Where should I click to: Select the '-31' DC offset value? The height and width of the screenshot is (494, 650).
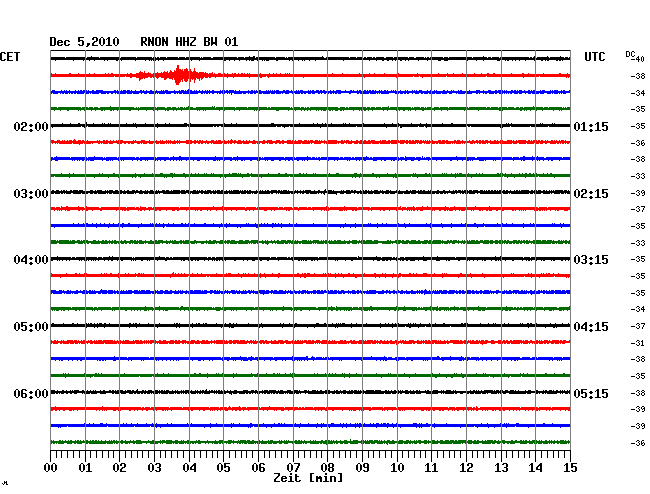pos(638,343)
